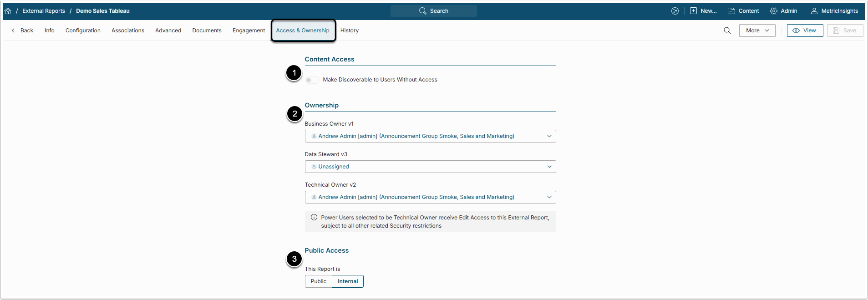The width and height of the screenshot is (868, 300).
Task: Click the 'Data Steward v3' label
Action: [x=326, y=154]
